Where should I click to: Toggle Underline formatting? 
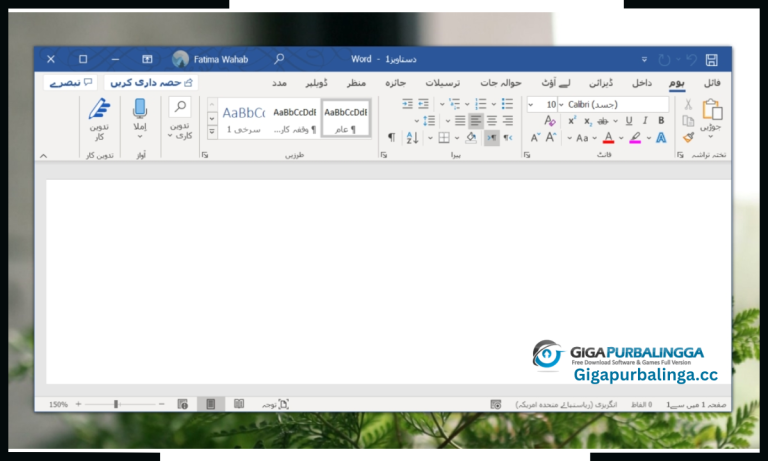pyautogui.click(x=629, y=120)
